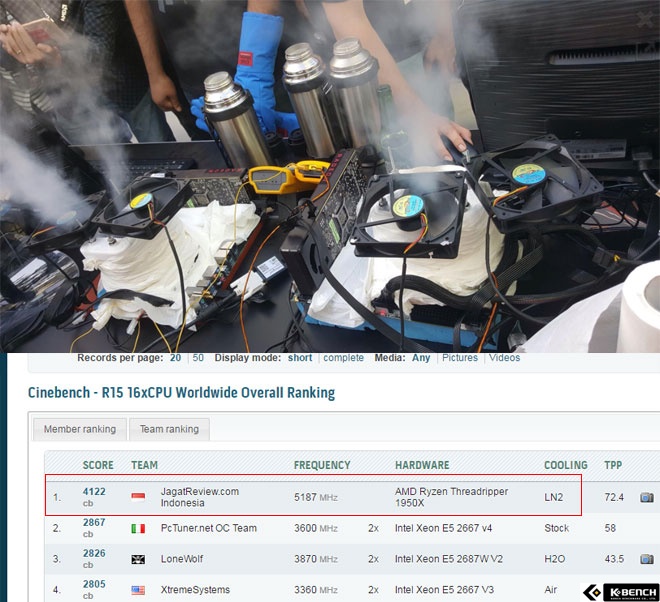Image resolution: width=660 pixels, height=602 pixels.
Task: Open XtremeSystems team page
Action: point(195,589)
